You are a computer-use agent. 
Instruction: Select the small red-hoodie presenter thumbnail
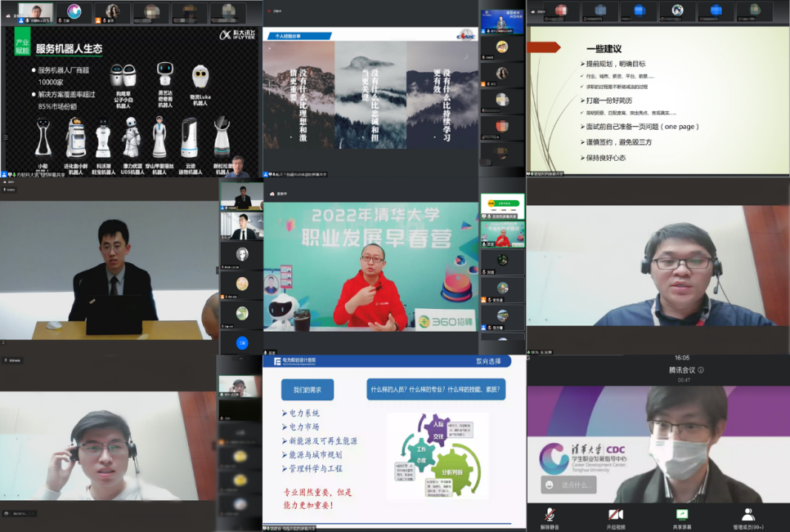(501, 234)
